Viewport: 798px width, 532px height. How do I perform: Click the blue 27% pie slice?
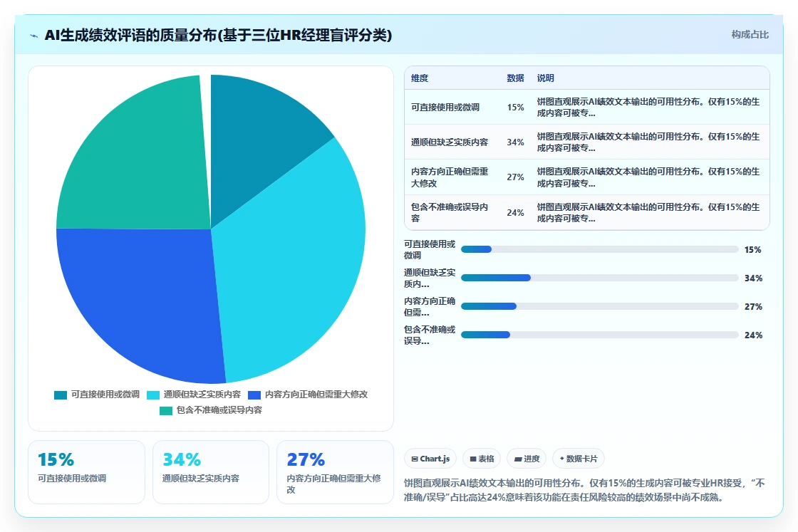click(x=147, y=300)
